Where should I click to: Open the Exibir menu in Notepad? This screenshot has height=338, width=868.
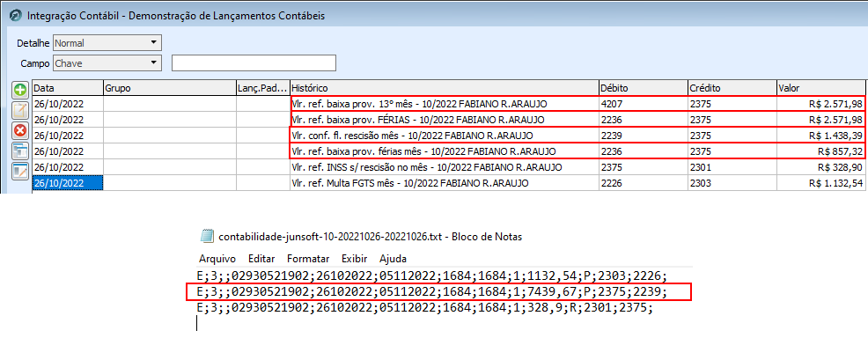tap(355, 259)
